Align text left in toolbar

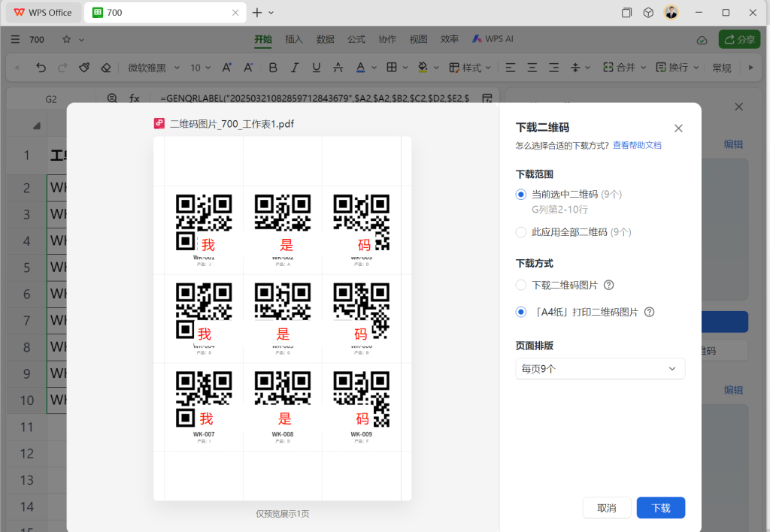pyautogui.click(x=511, y=68)
